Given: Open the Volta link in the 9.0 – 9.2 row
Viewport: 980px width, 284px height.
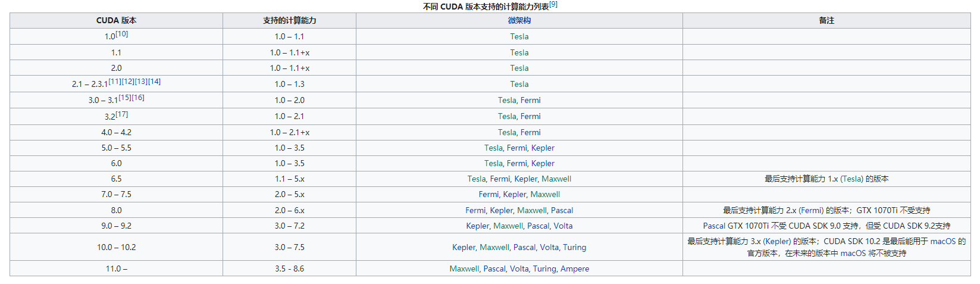Looking at the screenshot, I should tap(563, 226).
